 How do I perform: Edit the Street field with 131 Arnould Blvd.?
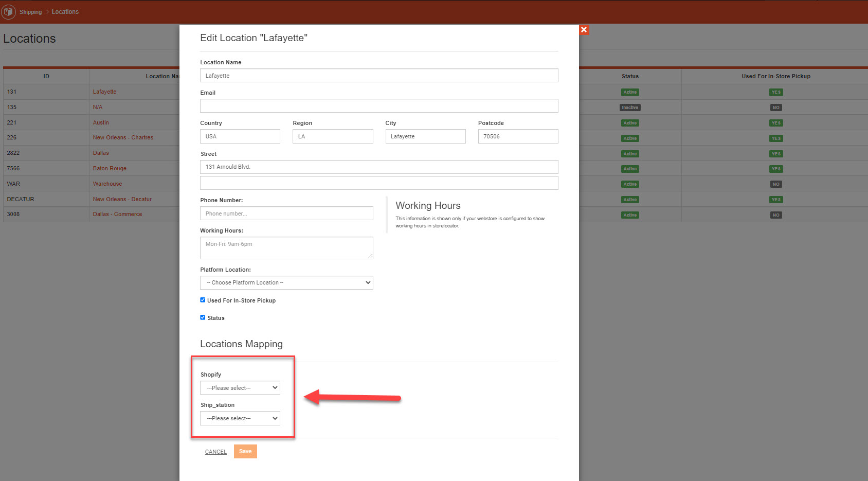[379, 167]
